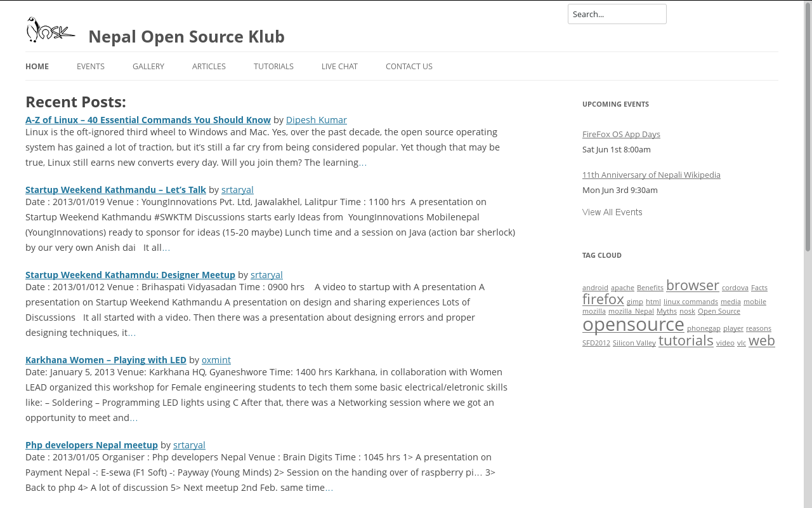Go to the HOME menu item
Viewport: 812px width, 508px height.
pyautogui.click(x=37, y=66)
